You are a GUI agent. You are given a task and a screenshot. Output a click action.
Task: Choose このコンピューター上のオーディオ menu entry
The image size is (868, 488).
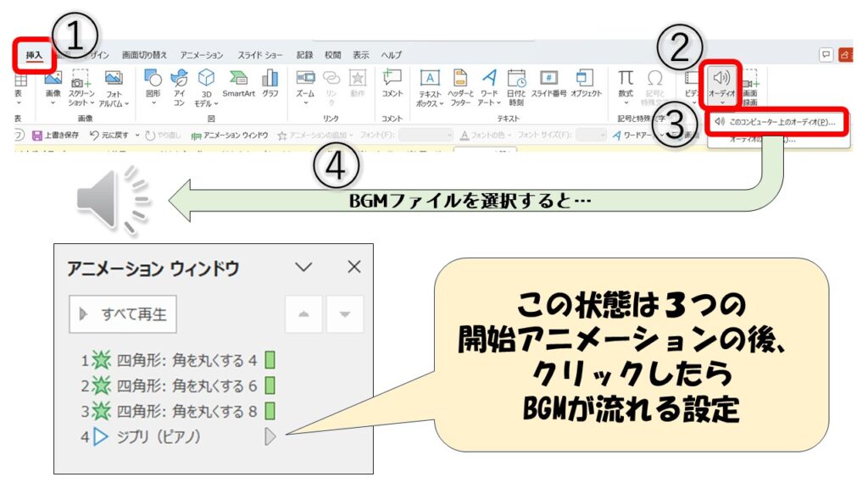tap(775, 122)
